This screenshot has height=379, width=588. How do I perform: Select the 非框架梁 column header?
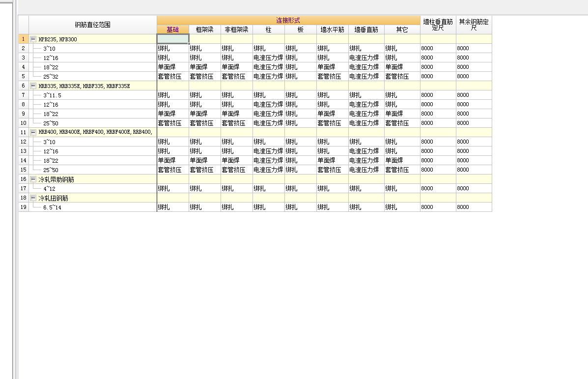pyautogui.click(x=237, y=29)
